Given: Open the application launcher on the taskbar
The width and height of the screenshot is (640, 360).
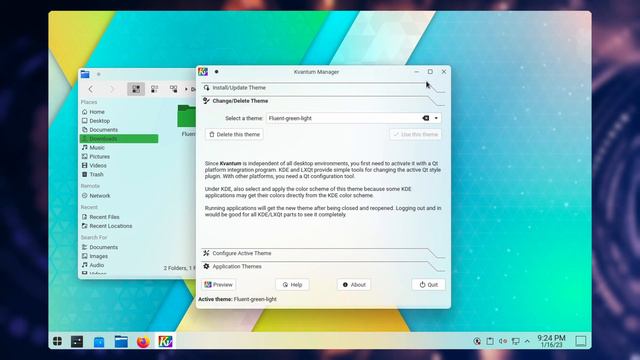Looking at the screenshot, I should (58, 341).
